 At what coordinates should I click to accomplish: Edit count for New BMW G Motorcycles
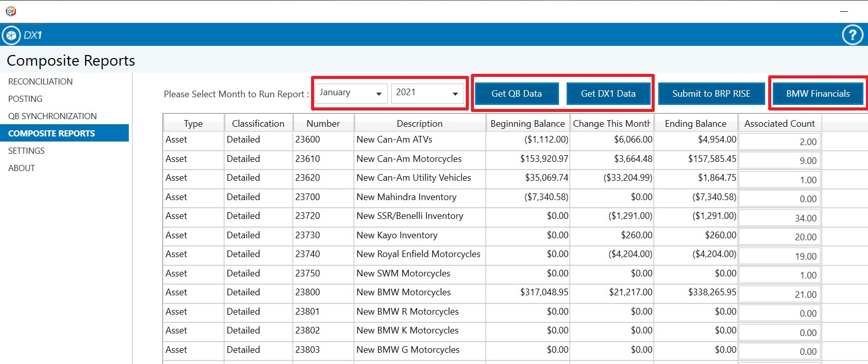click(x=779, y=351)
